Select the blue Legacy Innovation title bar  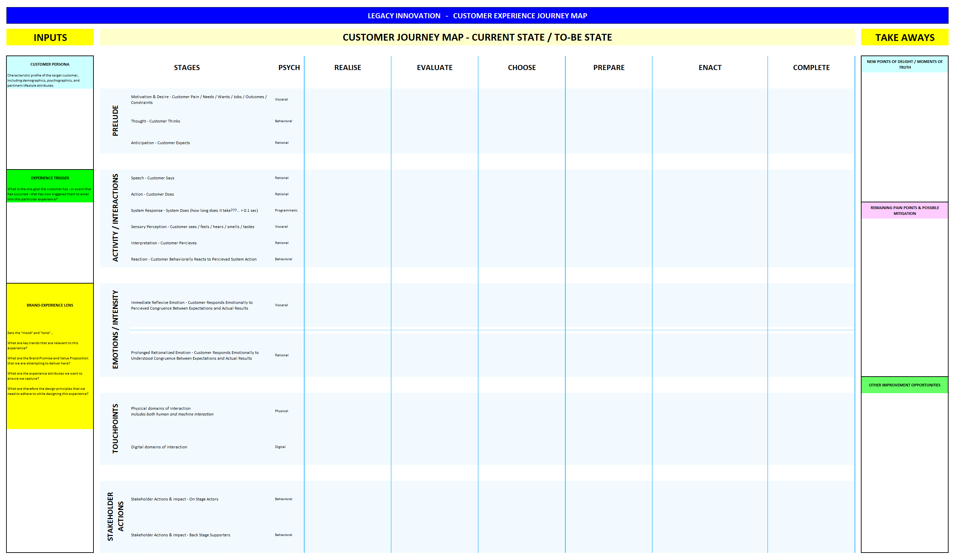pyautogui.click(x=477, y=16)
